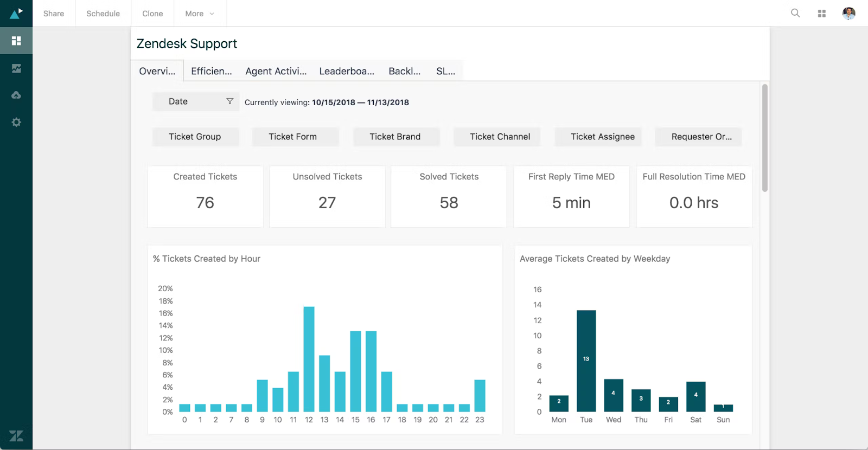
Task: Open the Date filter dropdown
Action: pyautogui.click(x=195, y=101)
